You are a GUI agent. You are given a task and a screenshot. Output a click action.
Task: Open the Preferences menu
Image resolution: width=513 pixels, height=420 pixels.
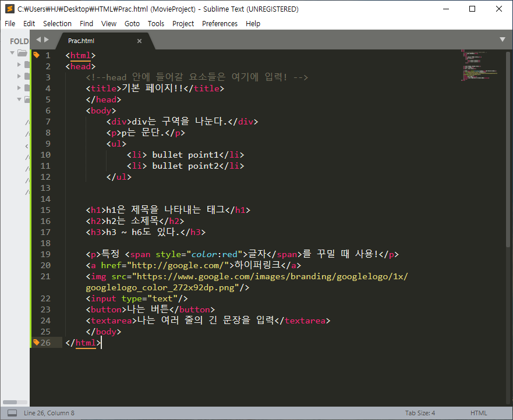tap(220, 23)
